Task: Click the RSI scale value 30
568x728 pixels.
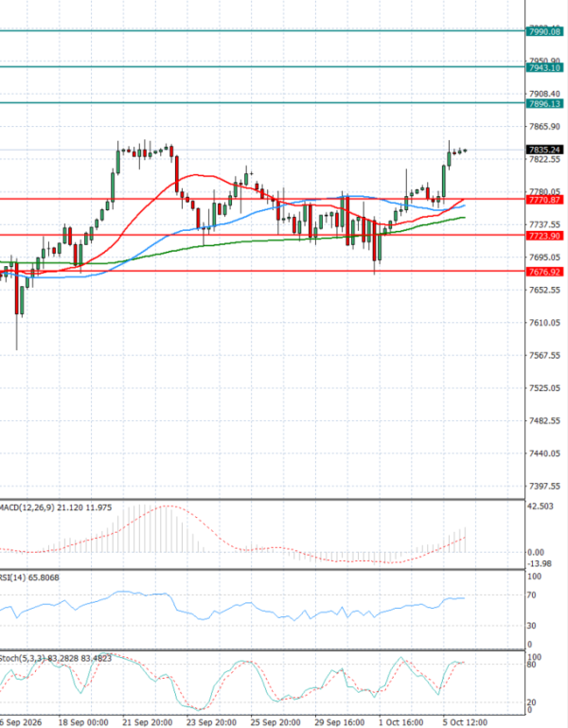Action: (x=533, y=626)
